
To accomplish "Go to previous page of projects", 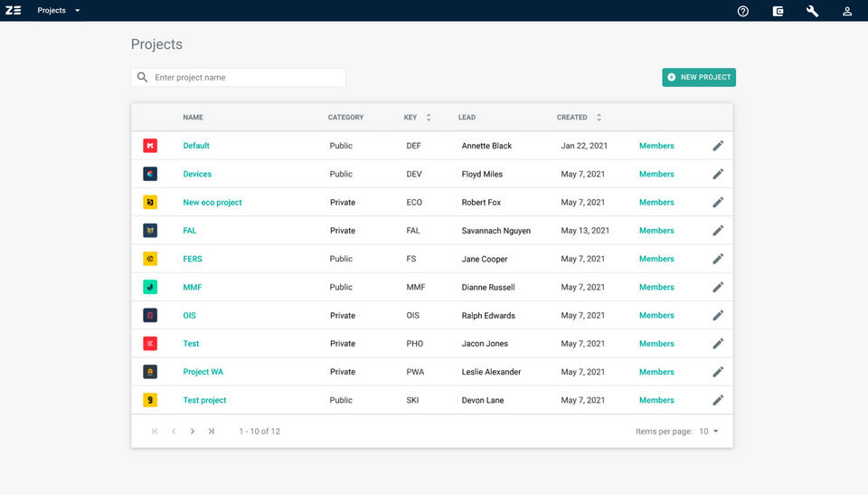I will pyautogui.click(x=174, y=432).
